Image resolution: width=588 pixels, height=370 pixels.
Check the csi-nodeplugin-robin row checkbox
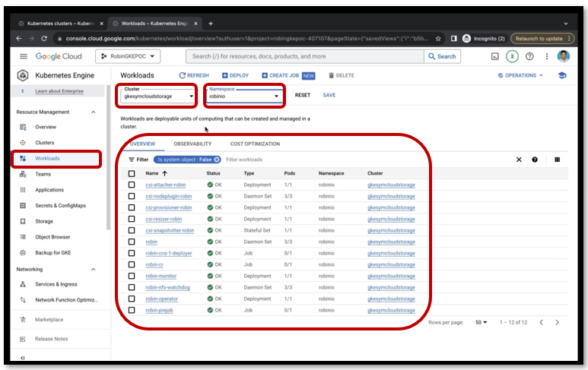click(132, 196)
